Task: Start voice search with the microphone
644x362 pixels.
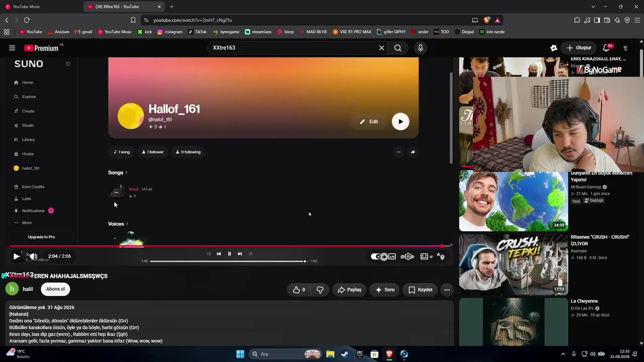Action: 421,48
